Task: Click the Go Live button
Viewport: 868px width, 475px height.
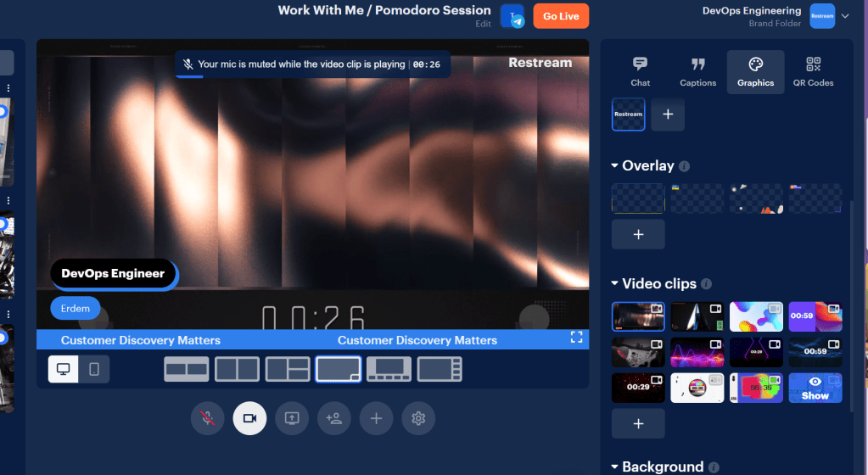Action: tap(561, 16)
